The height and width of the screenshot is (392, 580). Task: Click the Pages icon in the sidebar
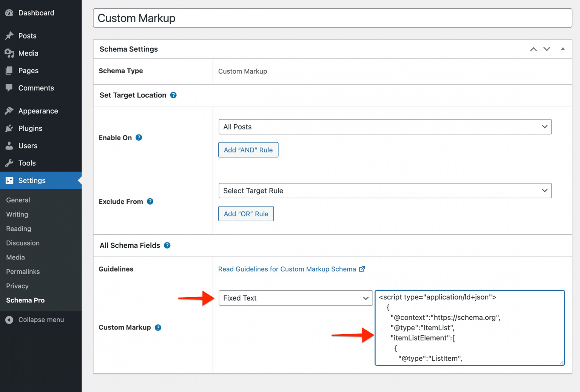point(9,71)
